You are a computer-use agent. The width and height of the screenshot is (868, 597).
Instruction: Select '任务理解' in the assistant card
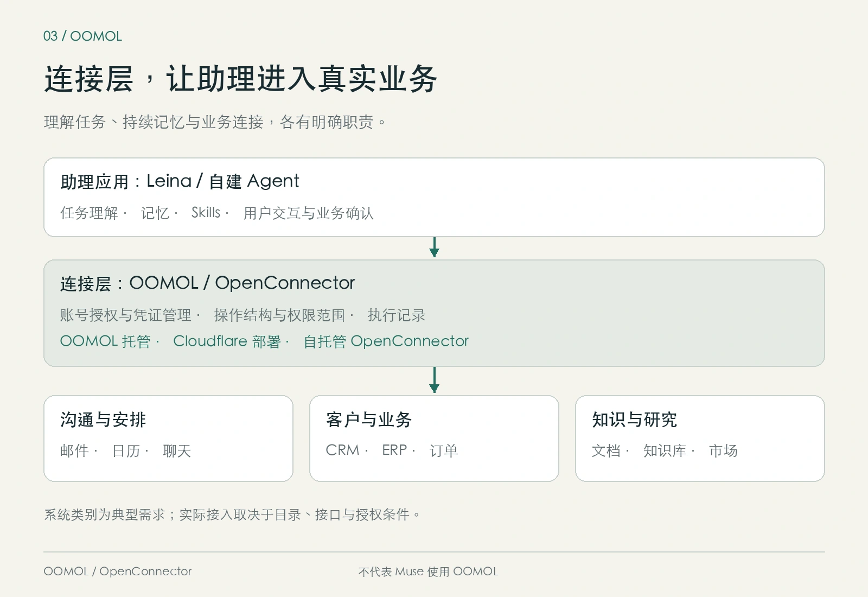(x=89, y=213)
